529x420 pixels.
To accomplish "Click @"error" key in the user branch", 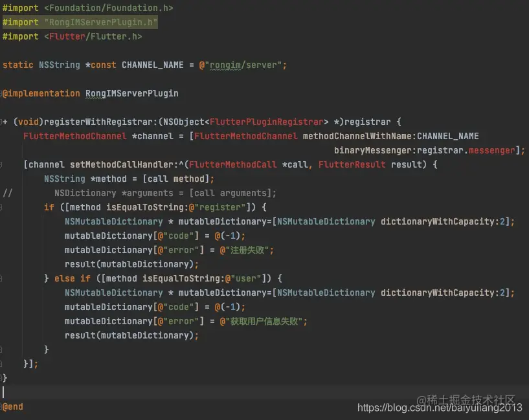I will (178, 321).
